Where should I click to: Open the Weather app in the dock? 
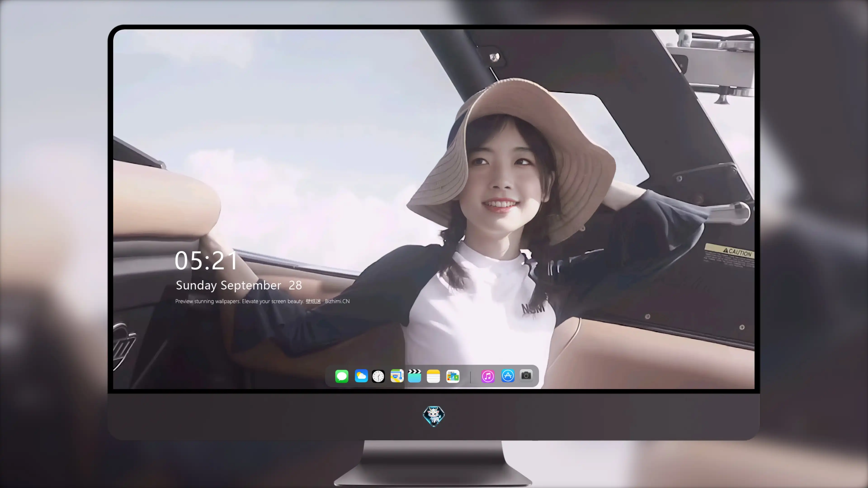[361, 376]
